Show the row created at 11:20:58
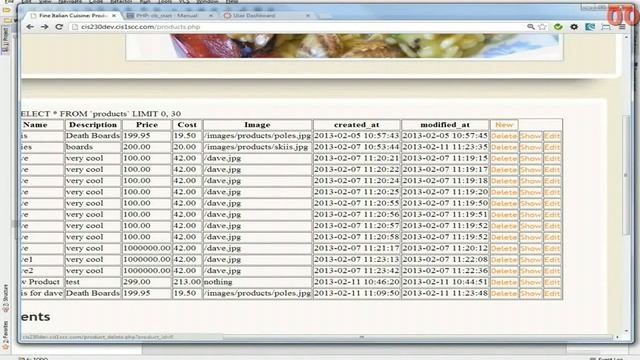This screenshot has width=640, height=360. [531, 237]
